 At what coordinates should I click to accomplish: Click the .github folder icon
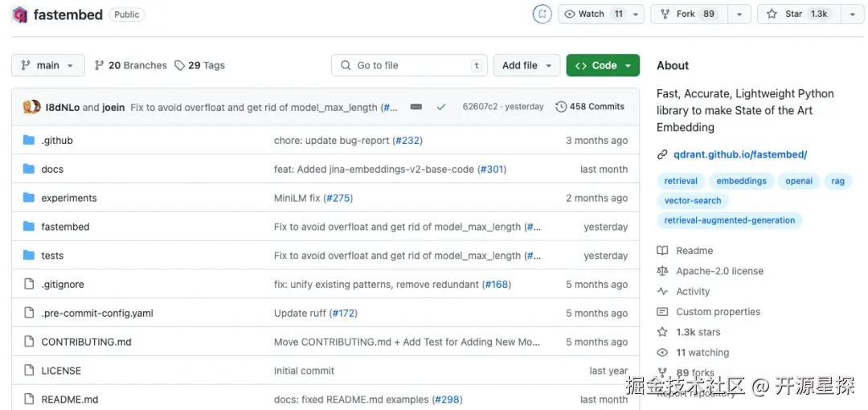click(29, 140)
